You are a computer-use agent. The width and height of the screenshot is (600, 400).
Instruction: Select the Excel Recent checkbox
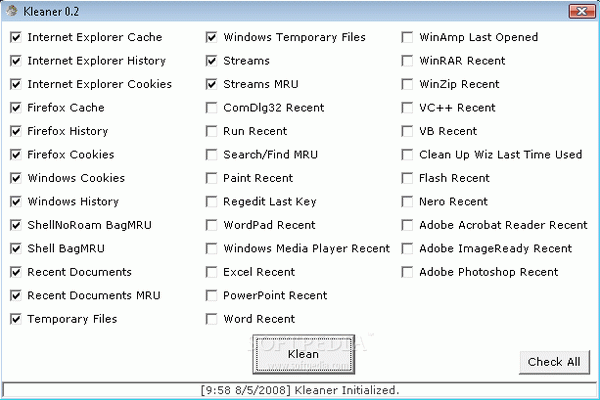[x=212, y=272]
